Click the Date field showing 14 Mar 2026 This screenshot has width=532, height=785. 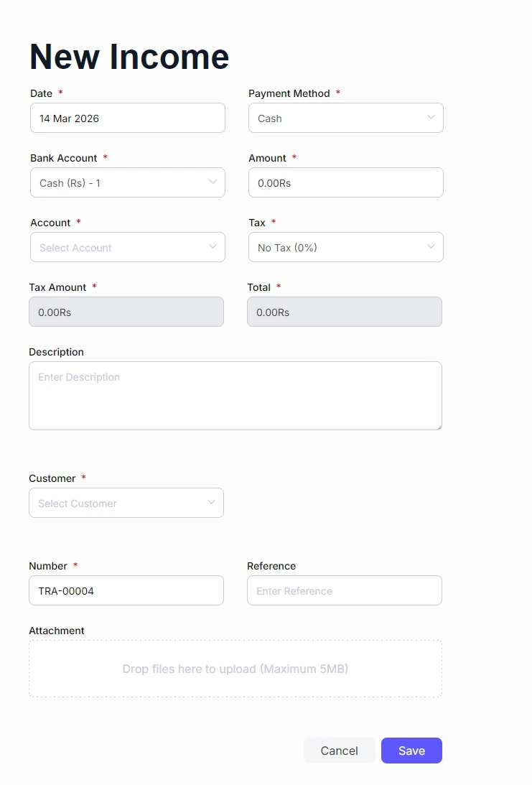coord(127,118)
